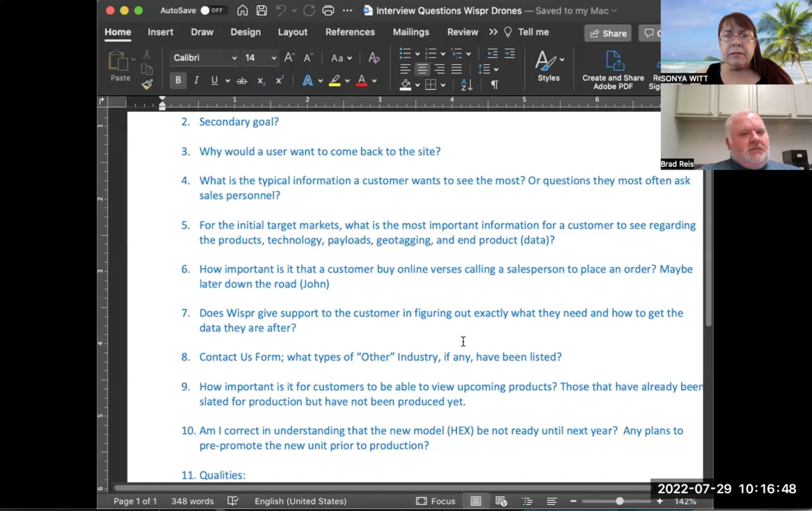Switch to the References tab
This screenshot has height=511, width=812.
(350, 32)
